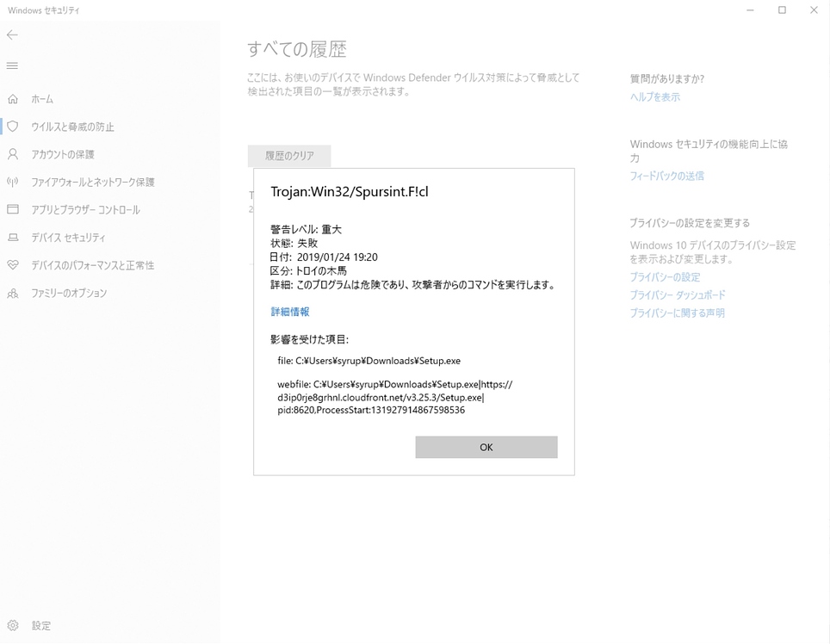Open デバイス セキュリティ section

pyautogui.click(x=68, y=238)
